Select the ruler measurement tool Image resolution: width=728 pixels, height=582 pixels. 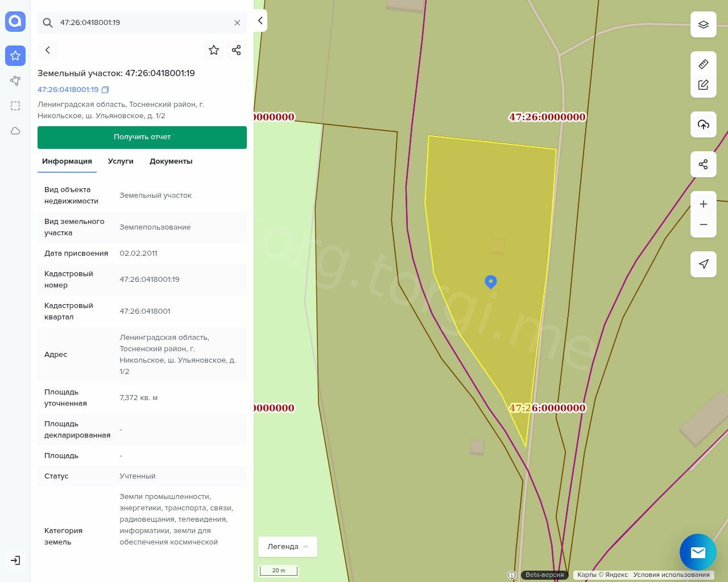point(703,64)
